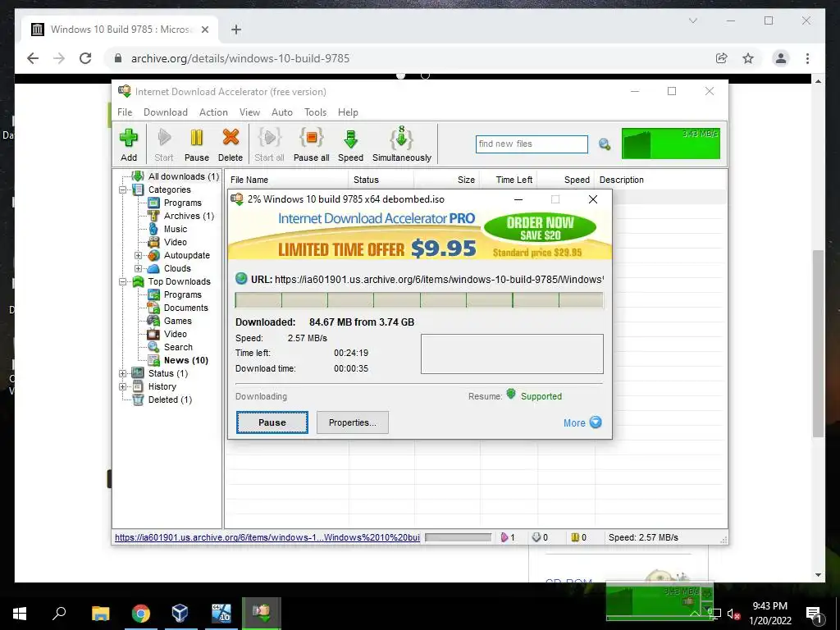Select the Deleted (1) tree item

(170, 399)
